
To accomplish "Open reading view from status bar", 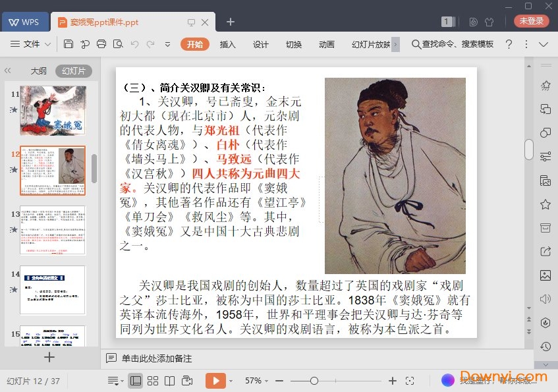I will point(169,381).
